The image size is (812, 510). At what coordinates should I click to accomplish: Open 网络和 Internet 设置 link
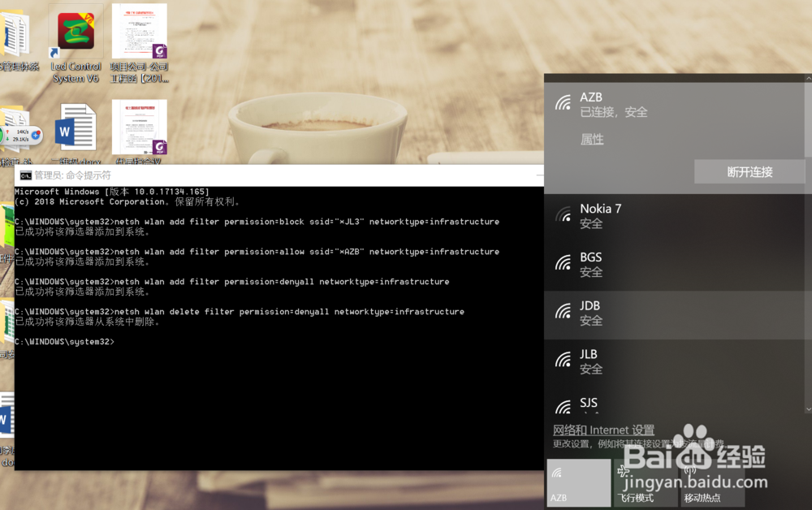click(x=603, y=430)
